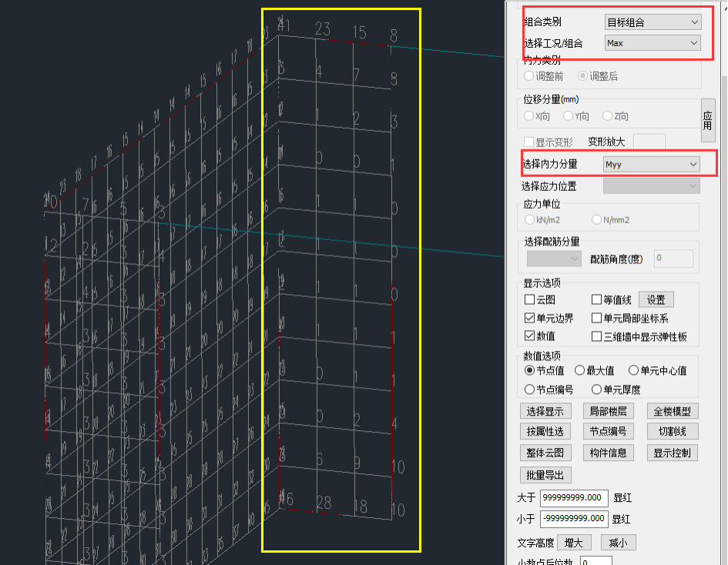This screenshot has height=565, width=728.
Task: Click the 按属性选 button
Action: click(545, 432)
